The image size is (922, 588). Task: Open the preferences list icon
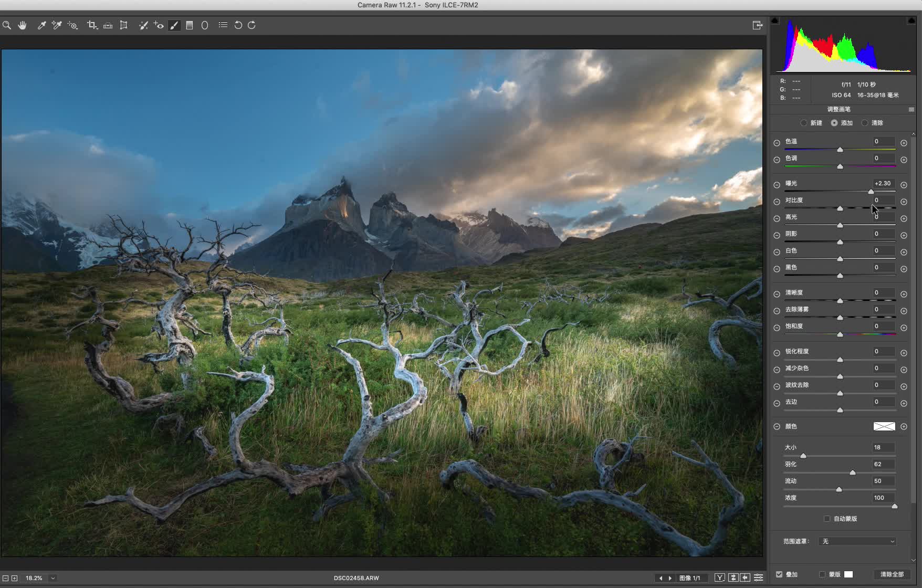pos(223,25)
